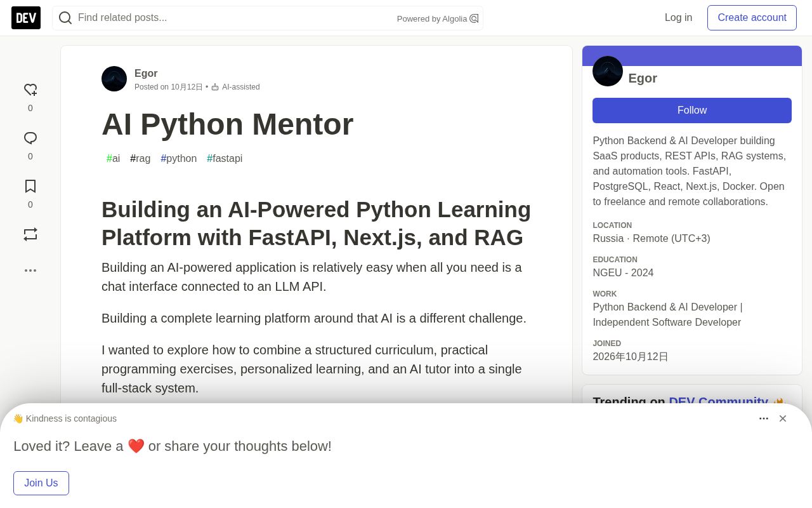This screenshot has width=812, height=508.
Task: Open Egor's name in the profile card
Action: 643,78
